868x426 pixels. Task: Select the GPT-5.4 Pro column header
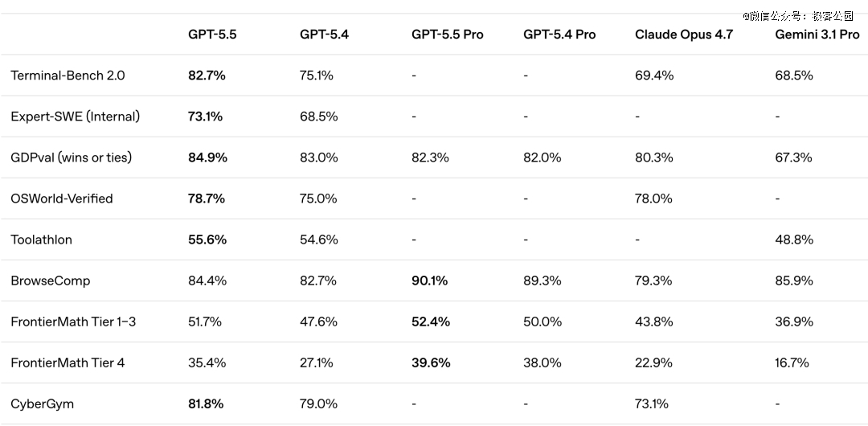559,35
